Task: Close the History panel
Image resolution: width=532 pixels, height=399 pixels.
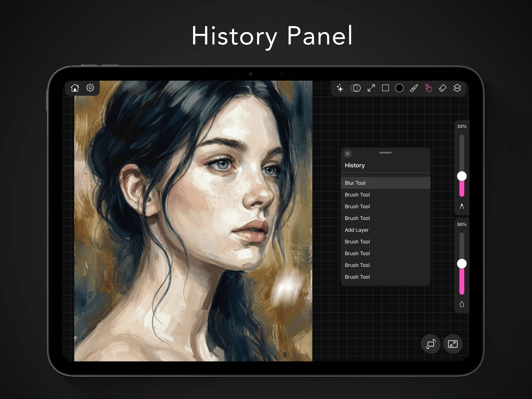Action: point(348,154)
